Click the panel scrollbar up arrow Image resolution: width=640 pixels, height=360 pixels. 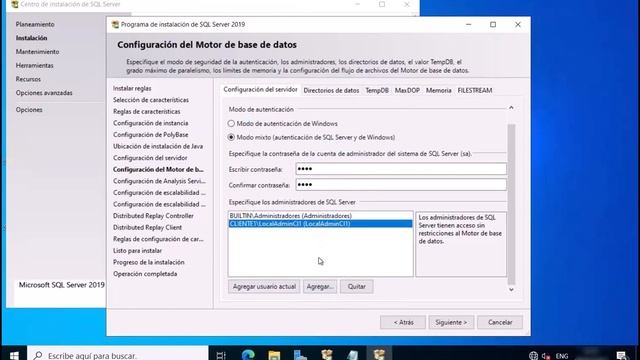click(511, 108)
